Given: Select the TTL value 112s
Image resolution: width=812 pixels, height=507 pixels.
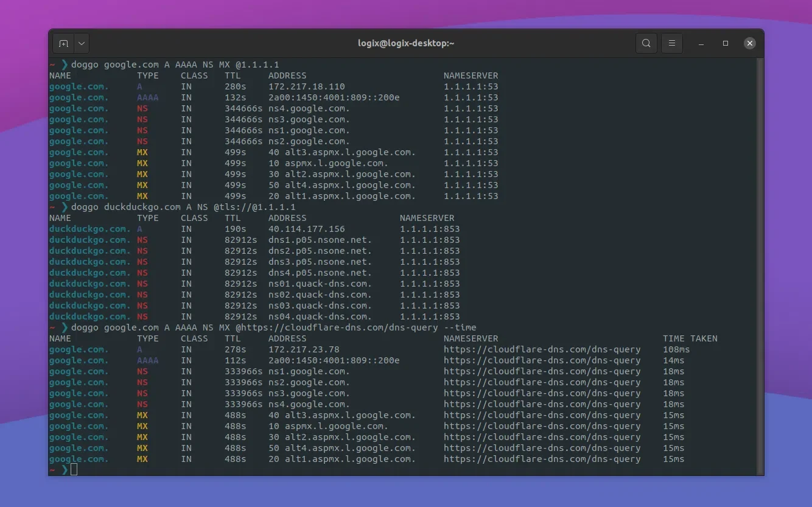Looking at the screenshot, I should pyautogui.click(x=236, y=360).
